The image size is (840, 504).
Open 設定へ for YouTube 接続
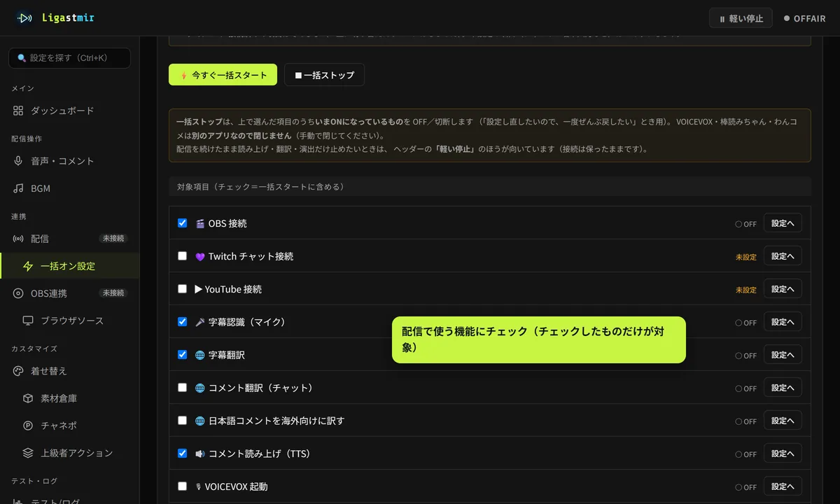(x=783, y=289)
